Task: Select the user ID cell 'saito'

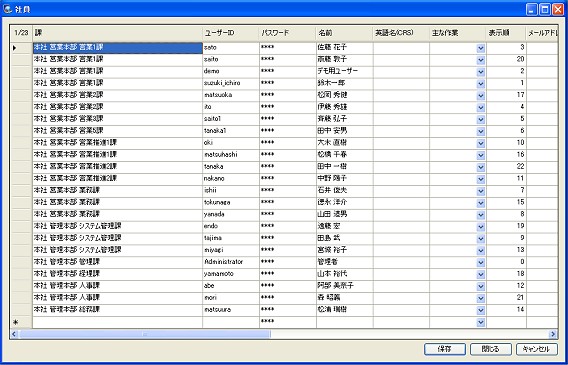Action: pos(231,60)
